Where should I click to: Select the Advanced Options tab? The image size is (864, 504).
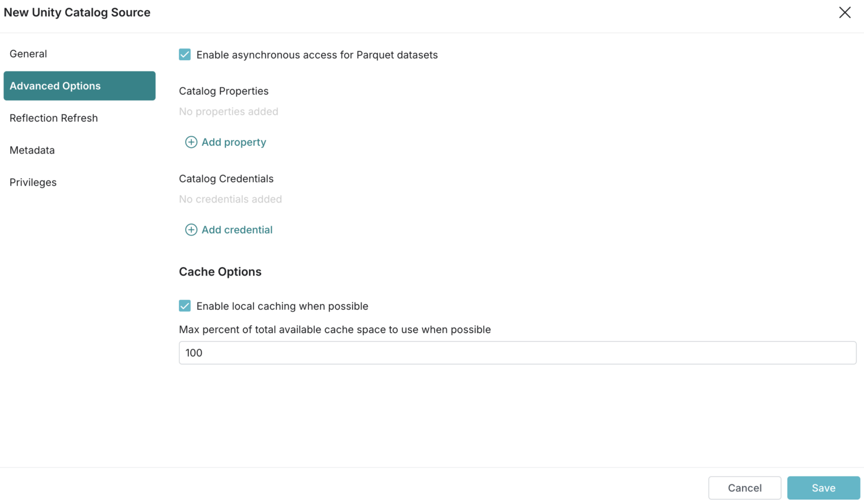click(79, 86)
